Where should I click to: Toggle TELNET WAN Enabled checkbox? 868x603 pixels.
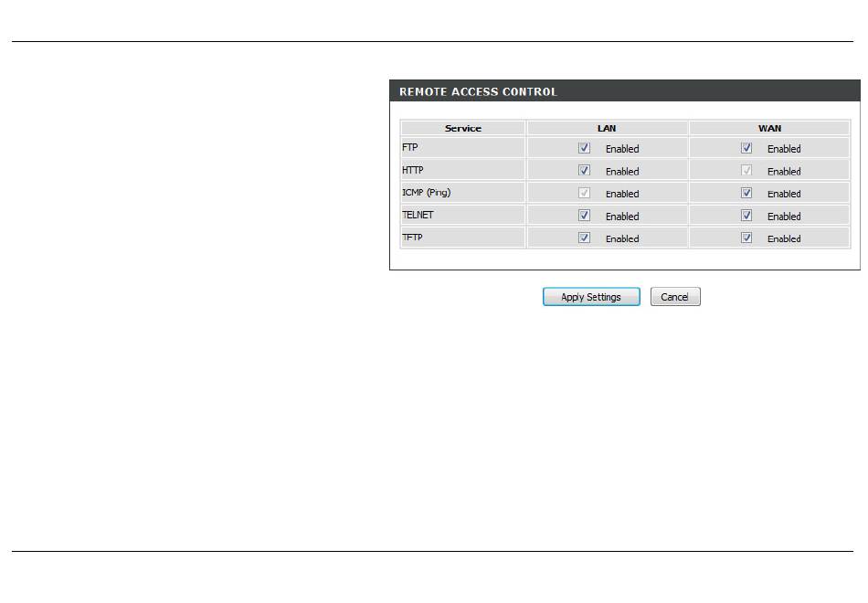(746, 215)
